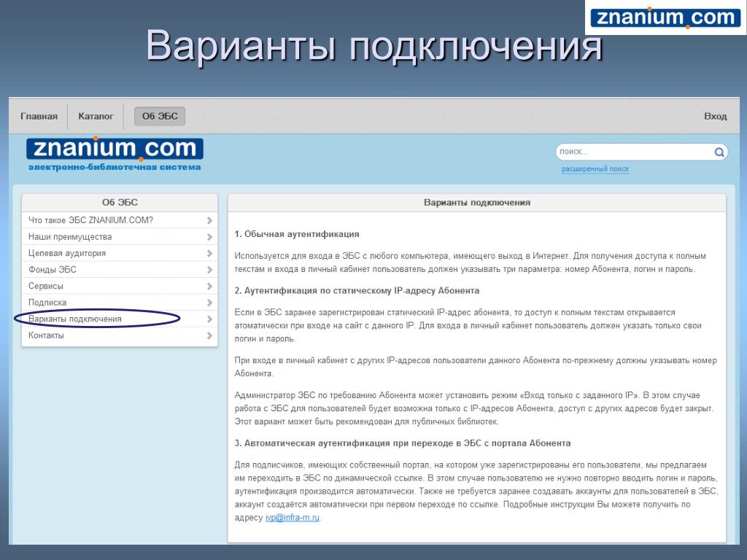This screenshot has height=560, width=747.
Task: Click the chevron beside 'Что такое ЭБС ZNANIUM.COM?'
Action: tap(209, 220)
